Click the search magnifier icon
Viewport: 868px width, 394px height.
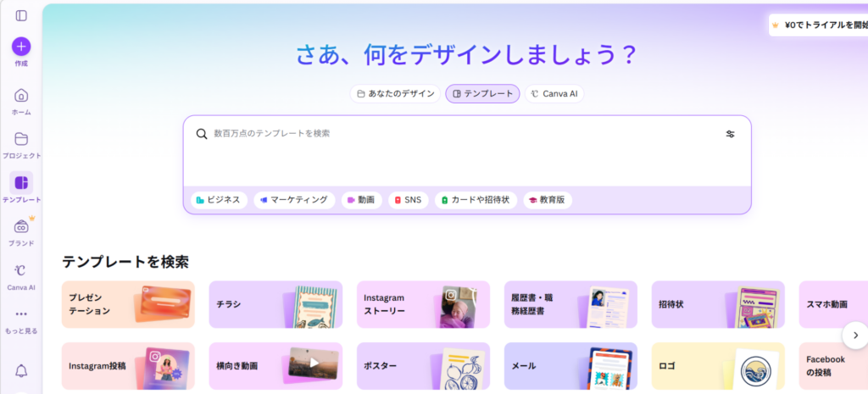pyautogui.click(x=202, y=134)
